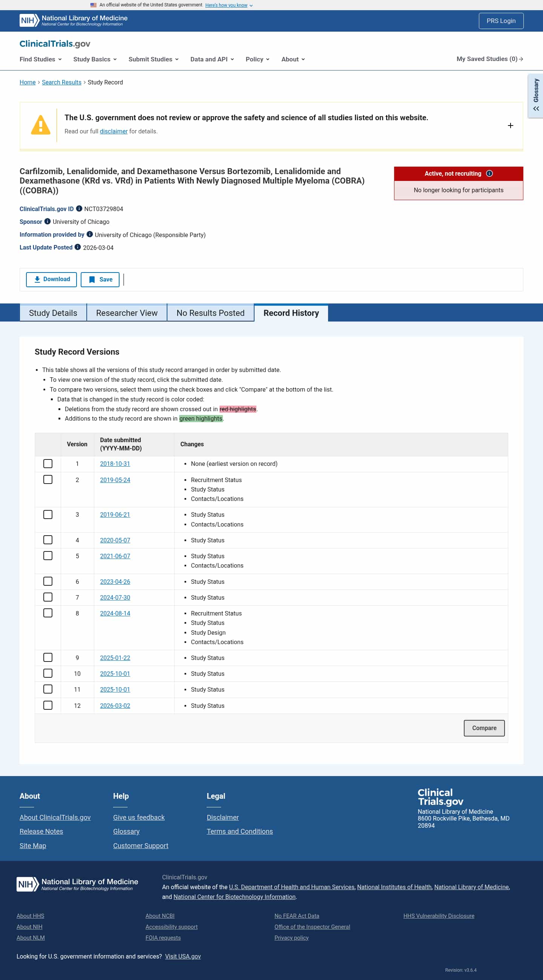The image size is (543, 980).
Task: Click info icon in Active, not recruiting badge
Action: pyautogui.click(x=489, y=173)
